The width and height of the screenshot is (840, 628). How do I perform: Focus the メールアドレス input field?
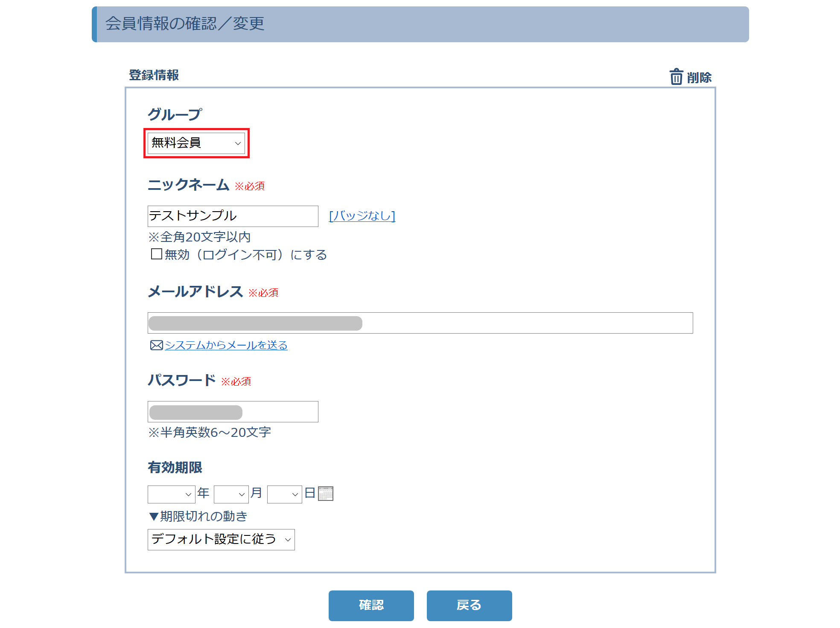[420, 323]
